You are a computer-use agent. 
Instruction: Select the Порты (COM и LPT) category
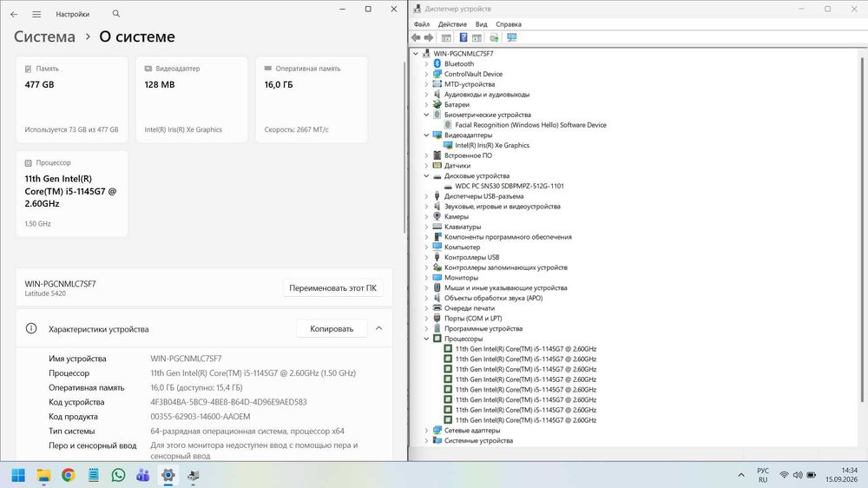(473, 319)
